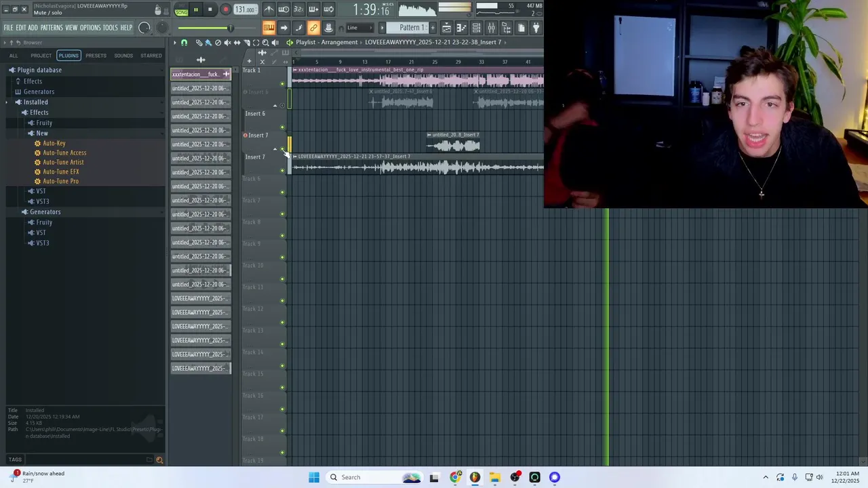The image size is (868, 488).
Task: Switch to the PROJECT browser tab
Action: (41, 56)
